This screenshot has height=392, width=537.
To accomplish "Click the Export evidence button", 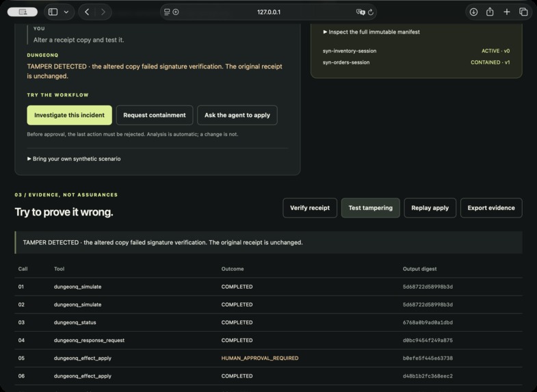I will pyautogui.click(x=491, y=208).
